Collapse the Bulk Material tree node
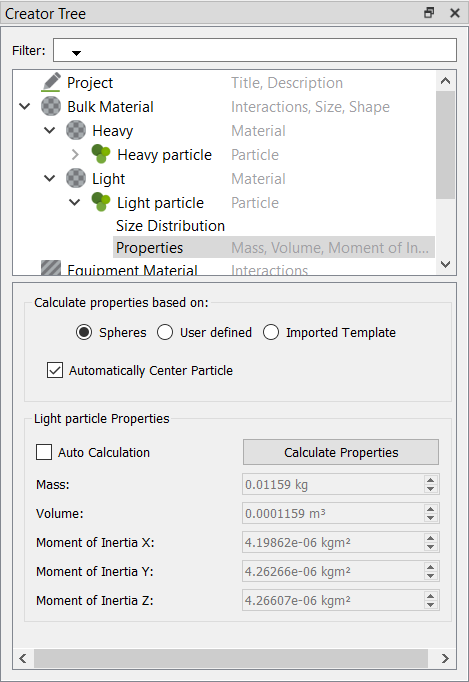The width and height of the screenshot is (469, 682). (x=25, y=107)
